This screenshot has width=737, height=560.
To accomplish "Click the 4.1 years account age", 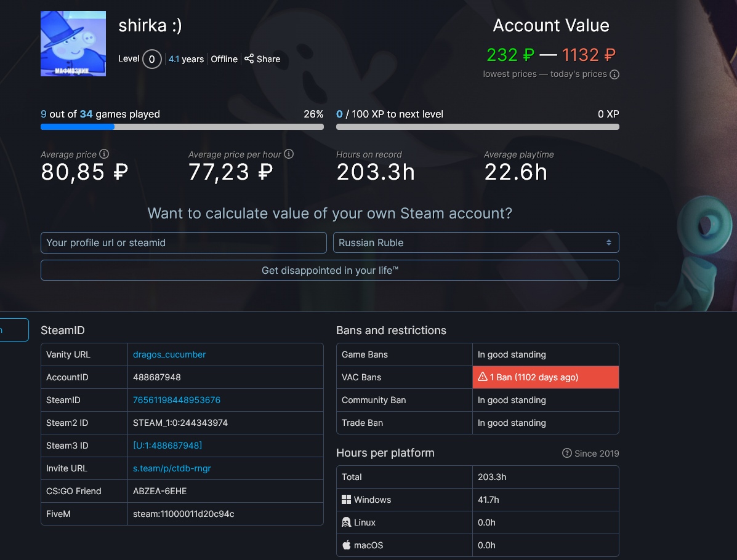I will [186, 58].
